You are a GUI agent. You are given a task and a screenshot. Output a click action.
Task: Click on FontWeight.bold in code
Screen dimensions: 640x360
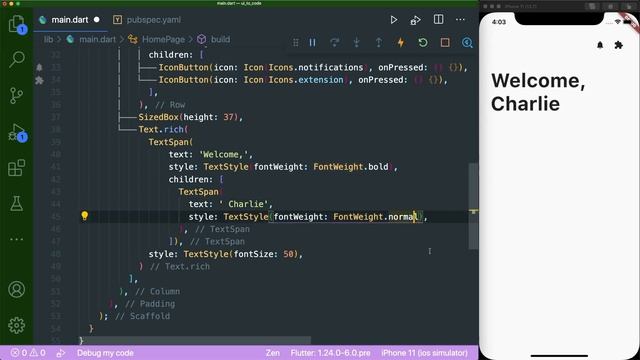tap(351, 167)
